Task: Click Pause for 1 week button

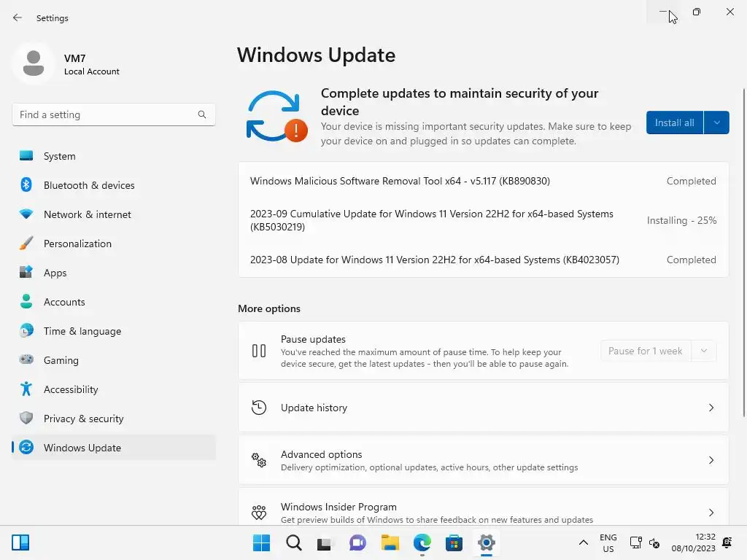Action: point(646,351)
